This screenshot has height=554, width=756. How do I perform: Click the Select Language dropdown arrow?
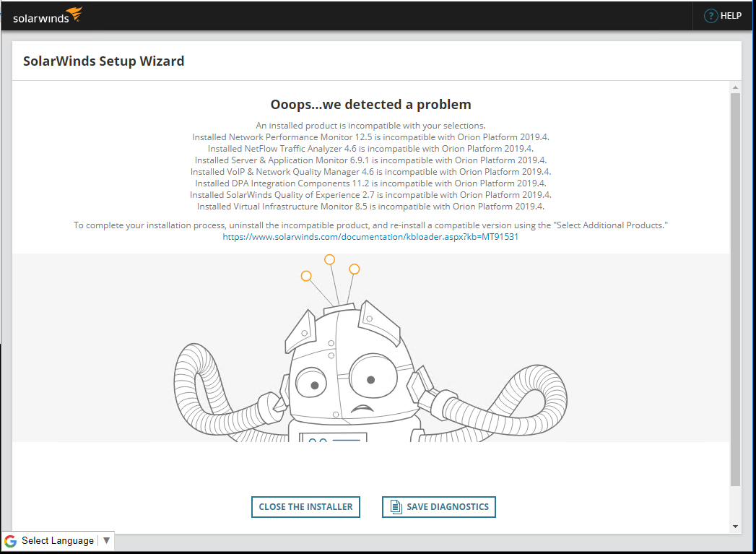click(107, 540)
